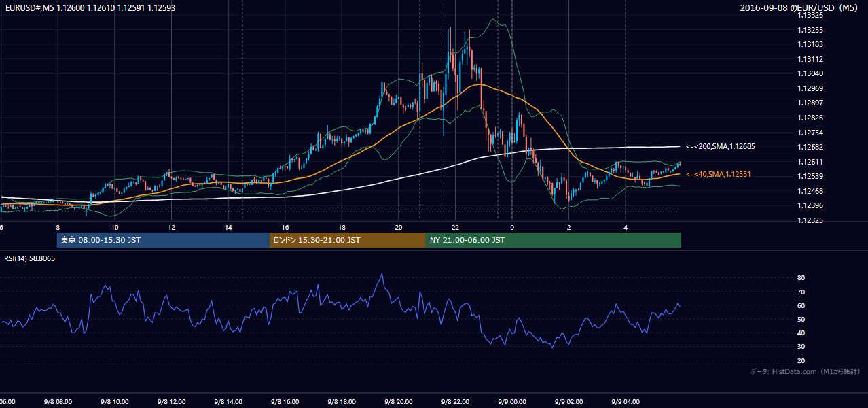Click the 9/8 14:00 bottom time label
This screenshot has width=868, height=408.
coord(228,401)
